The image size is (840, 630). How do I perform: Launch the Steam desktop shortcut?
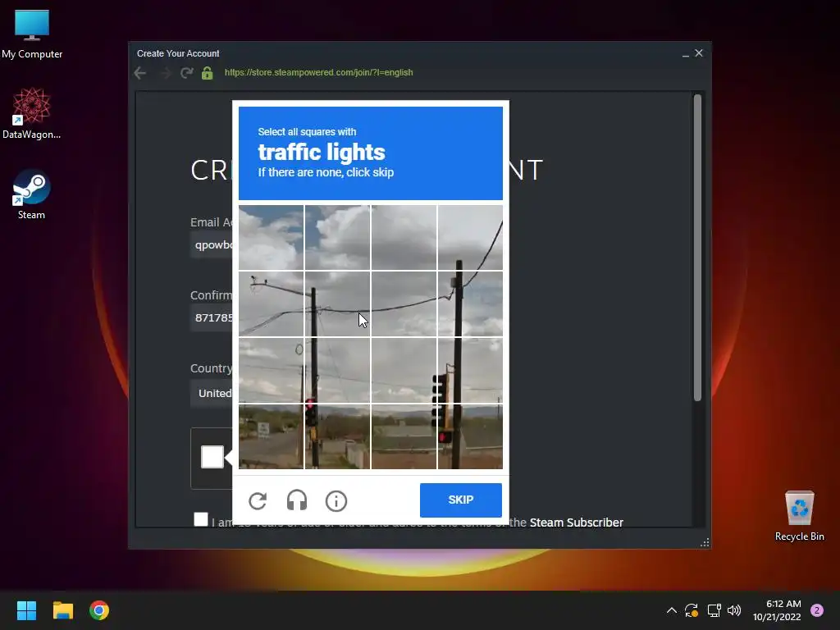tap(32, 194)
